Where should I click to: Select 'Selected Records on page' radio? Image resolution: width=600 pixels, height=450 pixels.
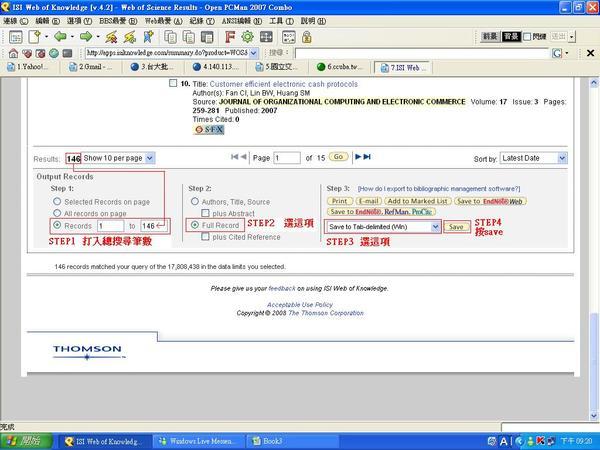pos(57,201)
